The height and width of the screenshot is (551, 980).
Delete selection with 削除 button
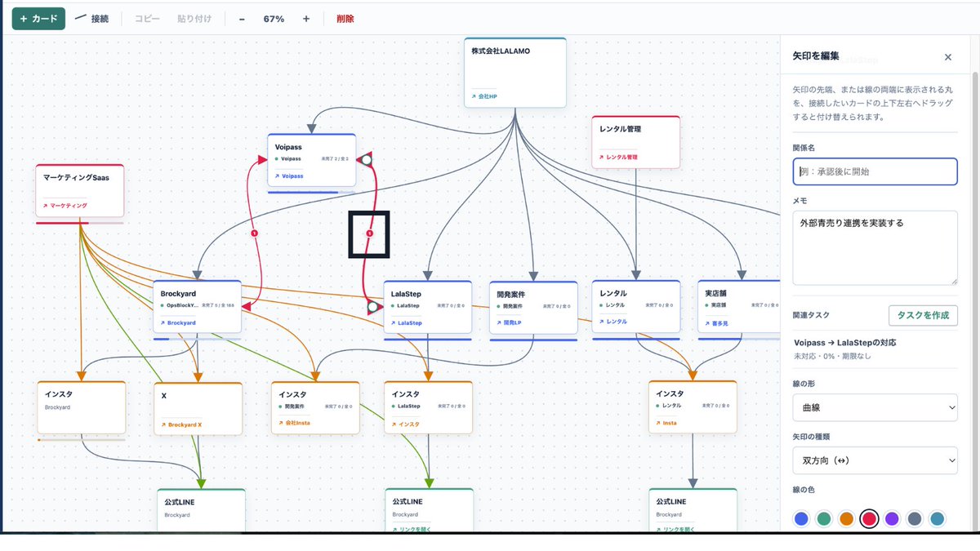pyautogui.click(x=345, y=18)
